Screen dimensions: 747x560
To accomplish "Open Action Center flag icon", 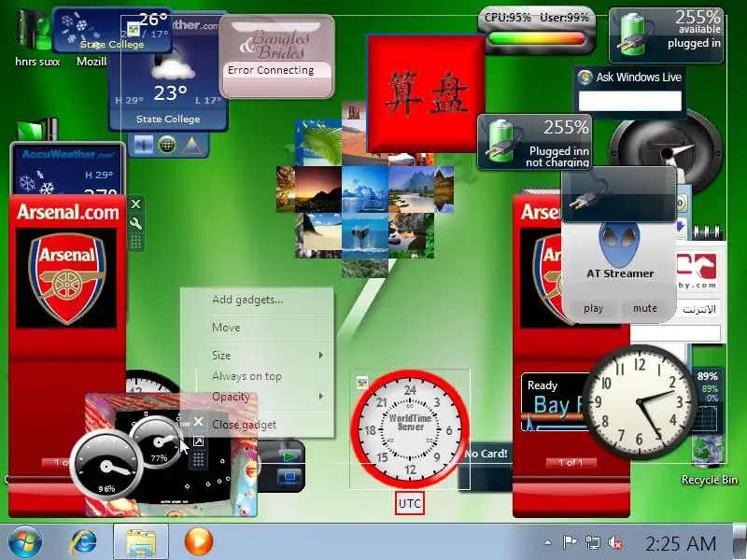I will point(570,542).
